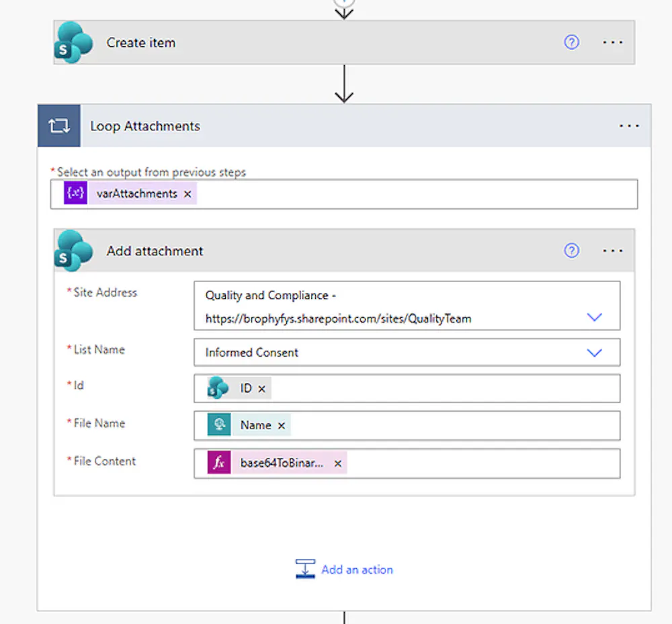The width and height of the screenshot is (672, 624).
Task: Open help for the Add attachment action
Action: [571, 251]
